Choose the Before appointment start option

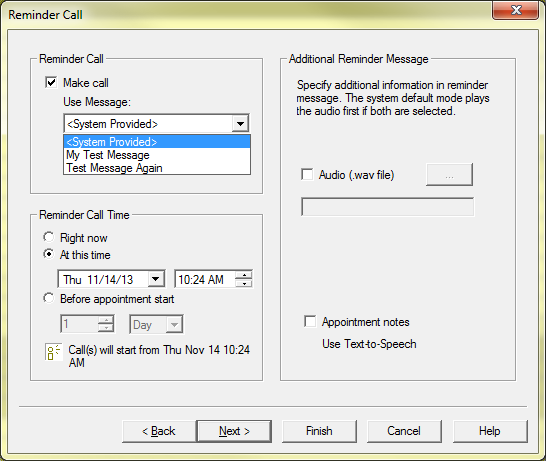click(49, 298)
